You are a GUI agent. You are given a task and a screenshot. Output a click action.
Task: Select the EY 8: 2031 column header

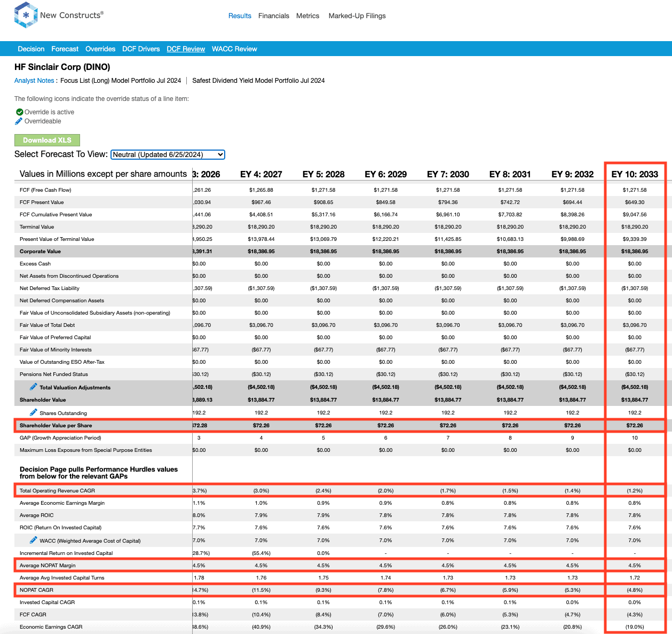pyautogui.click(x=510, y=174)
